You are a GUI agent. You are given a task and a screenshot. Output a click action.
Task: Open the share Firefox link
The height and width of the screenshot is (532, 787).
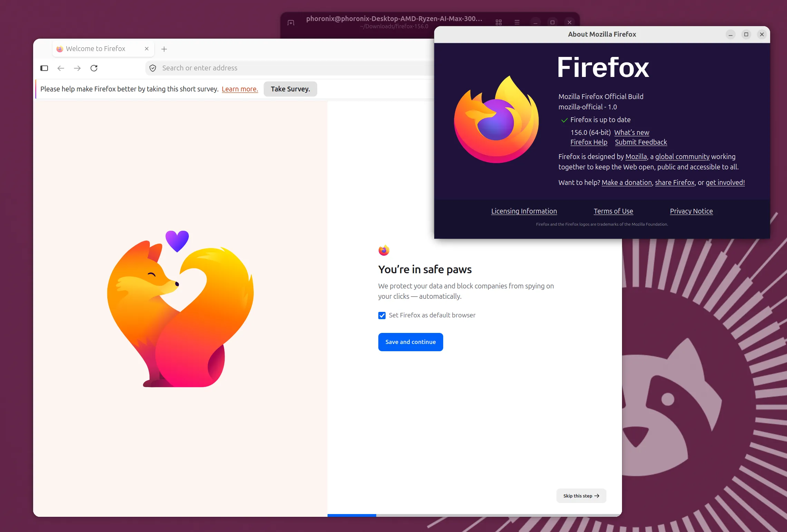[674, 183]
